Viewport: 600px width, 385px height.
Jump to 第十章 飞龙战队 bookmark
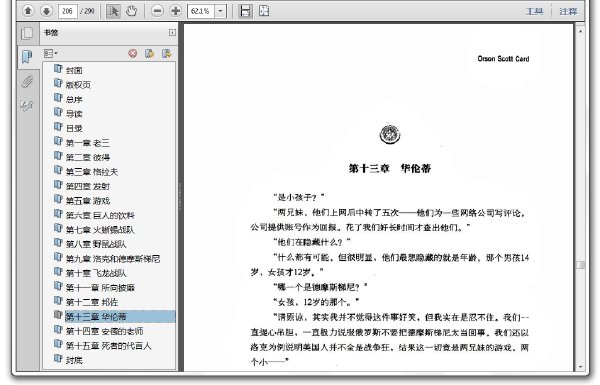(x=96, y=273)
